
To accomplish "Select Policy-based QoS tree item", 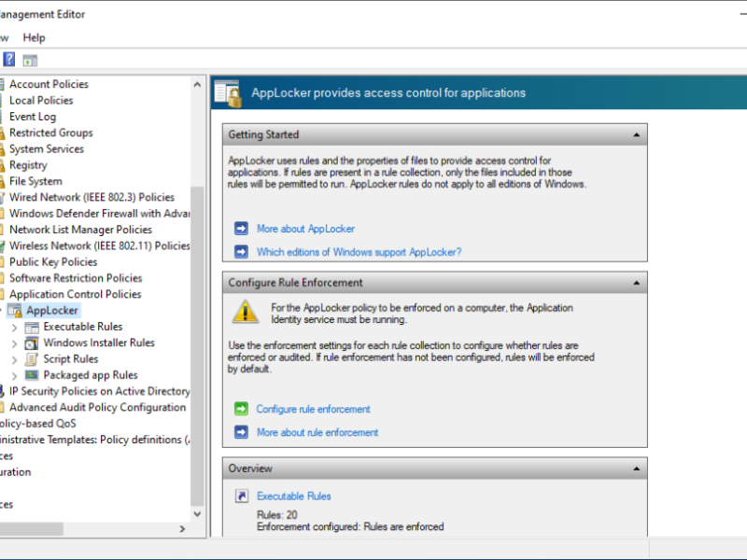I will tap(37, 424).
